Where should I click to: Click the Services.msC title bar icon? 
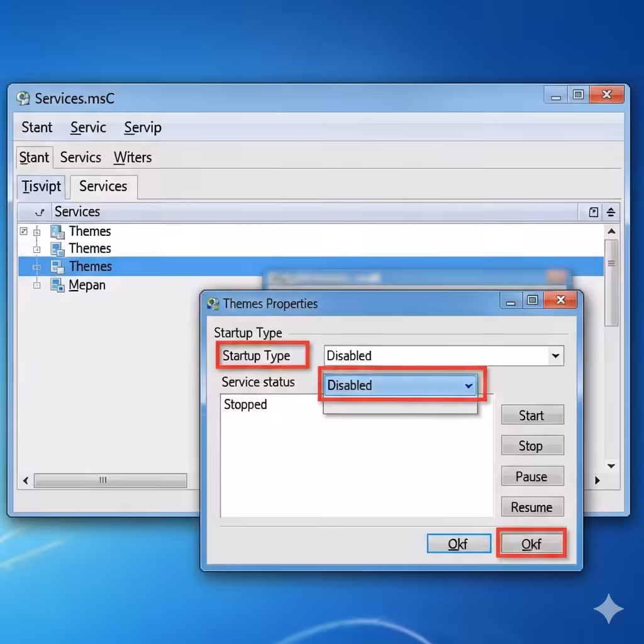tap(23, 98)
